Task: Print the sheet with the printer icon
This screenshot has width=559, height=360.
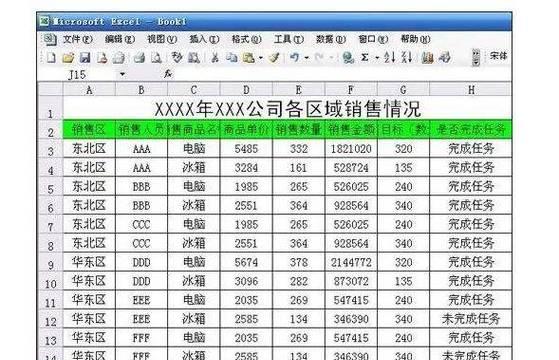Action: 139,57
